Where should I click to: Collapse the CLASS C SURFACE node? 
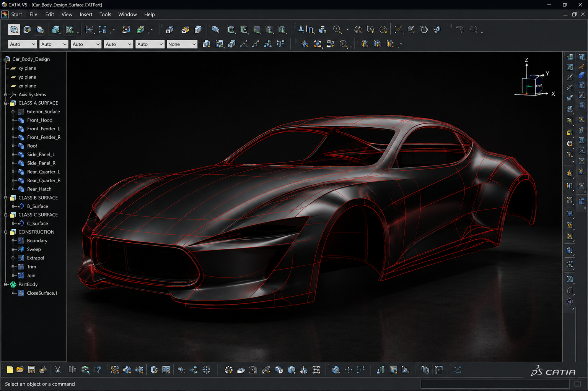(x=6, y=215)
